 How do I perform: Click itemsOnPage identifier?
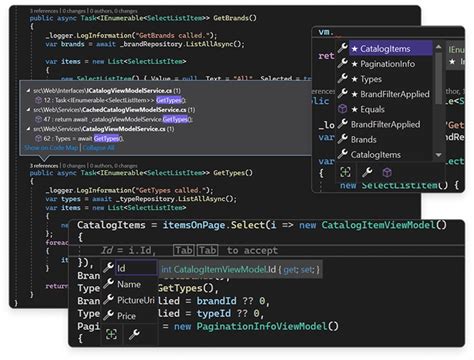pyautogui.click(x=194, y=225)
